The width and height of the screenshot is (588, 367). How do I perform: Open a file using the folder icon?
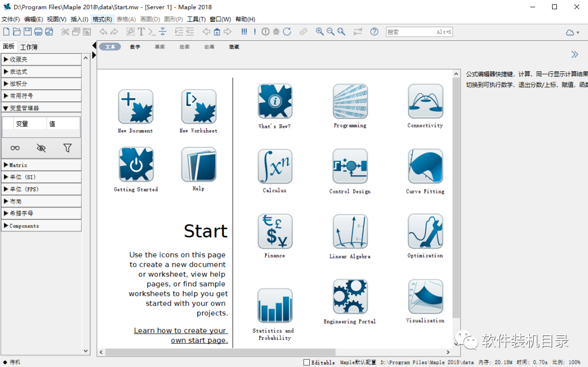(x=17, y=32)
